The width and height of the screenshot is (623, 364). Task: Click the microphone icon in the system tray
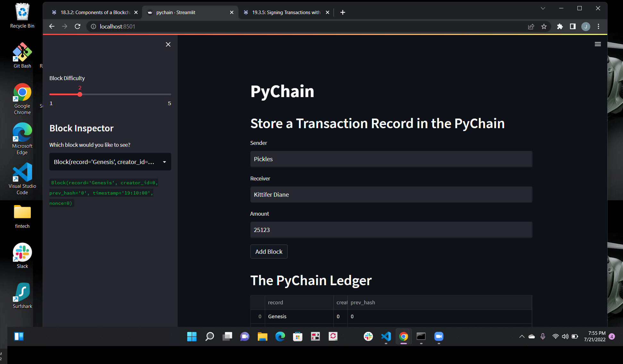pyautogui.click(x=543, y=336)
